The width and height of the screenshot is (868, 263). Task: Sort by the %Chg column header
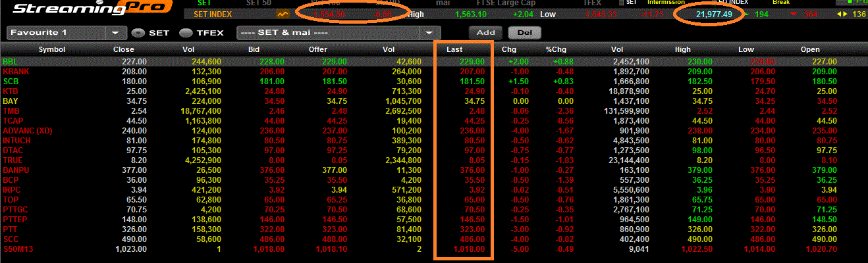click(x=556, y=49)
